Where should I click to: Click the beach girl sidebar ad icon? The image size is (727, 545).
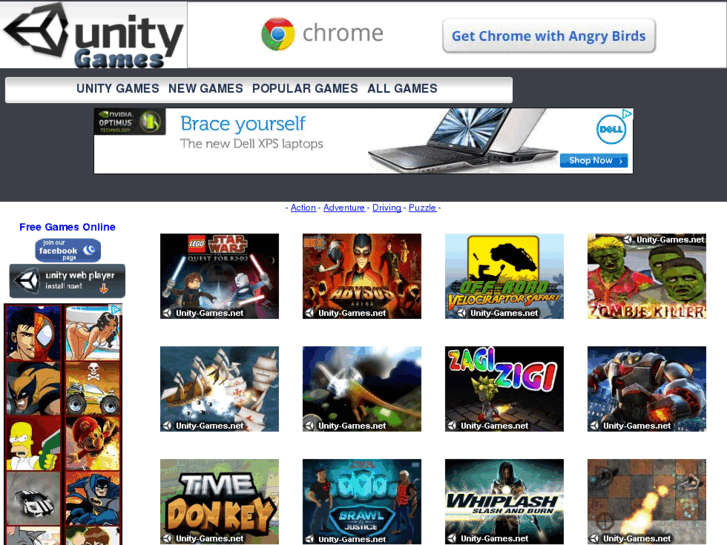tap(93, 333)
